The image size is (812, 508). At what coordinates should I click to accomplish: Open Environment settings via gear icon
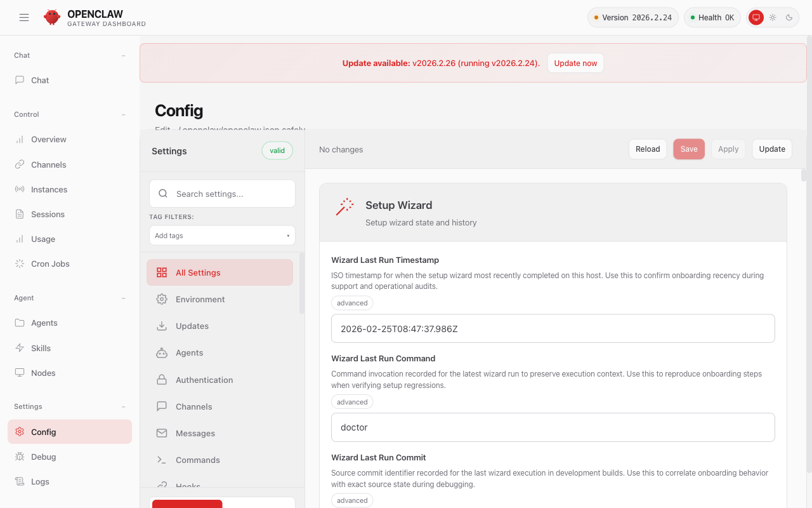coord(162,299)
